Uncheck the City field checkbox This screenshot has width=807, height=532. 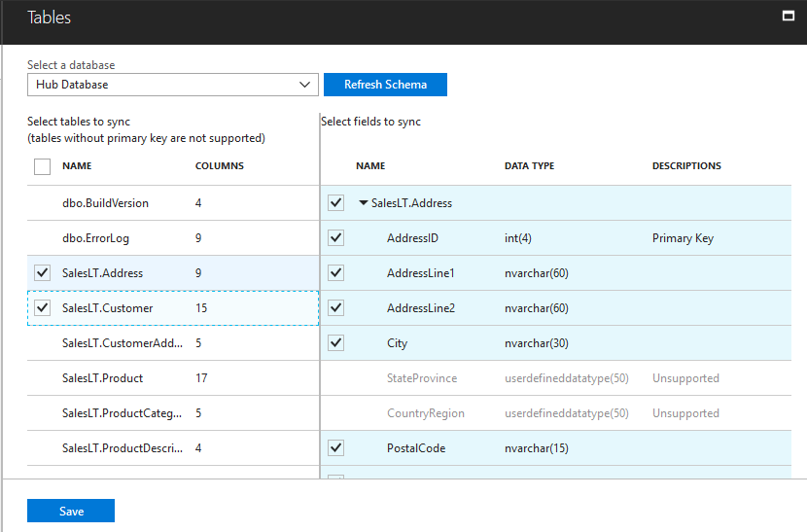pyautogui.click(x=335, y=343)
